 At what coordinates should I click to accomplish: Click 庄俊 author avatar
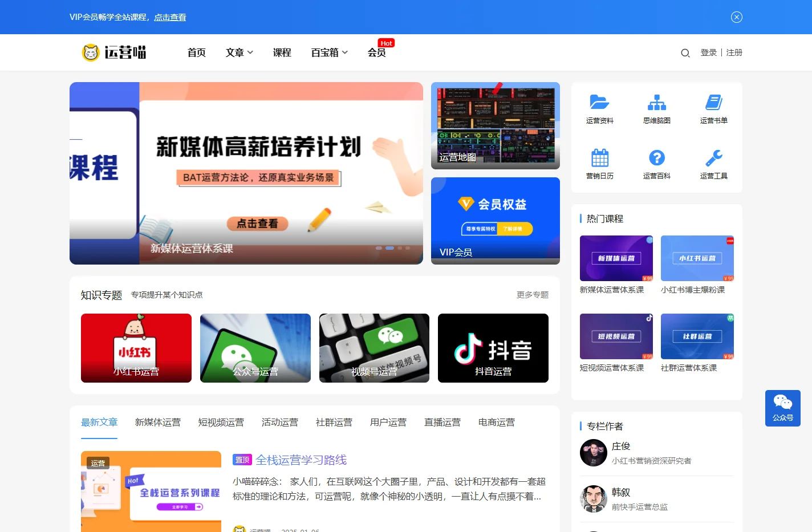pyautogui.click(x=594, y=453)
